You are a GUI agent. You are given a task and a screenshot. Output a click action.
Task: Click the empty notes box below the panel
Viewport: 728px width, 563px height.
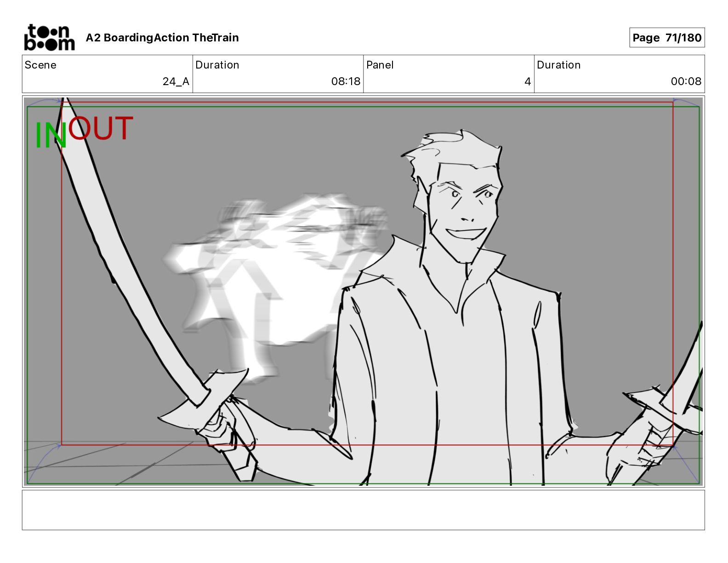point(363,510)
